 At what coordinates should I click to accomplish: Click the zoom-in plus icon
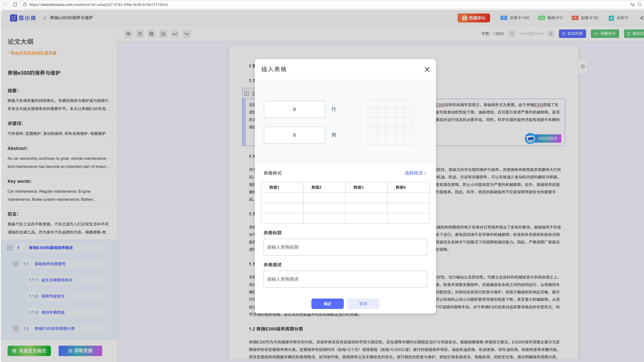(x=551, y=34)
